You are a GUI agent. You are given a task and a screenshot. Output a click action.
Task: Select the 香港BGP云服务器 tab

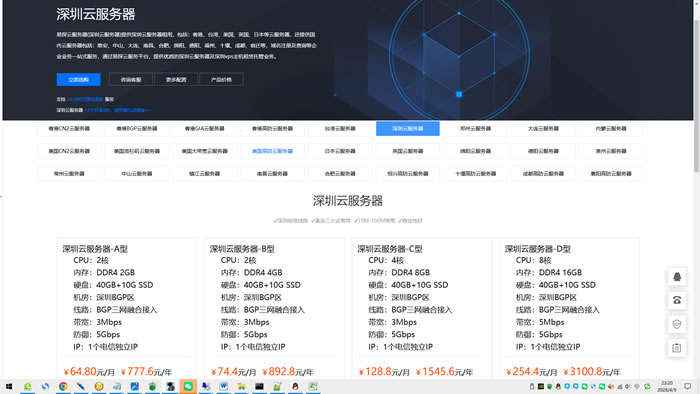coord(137,129)
